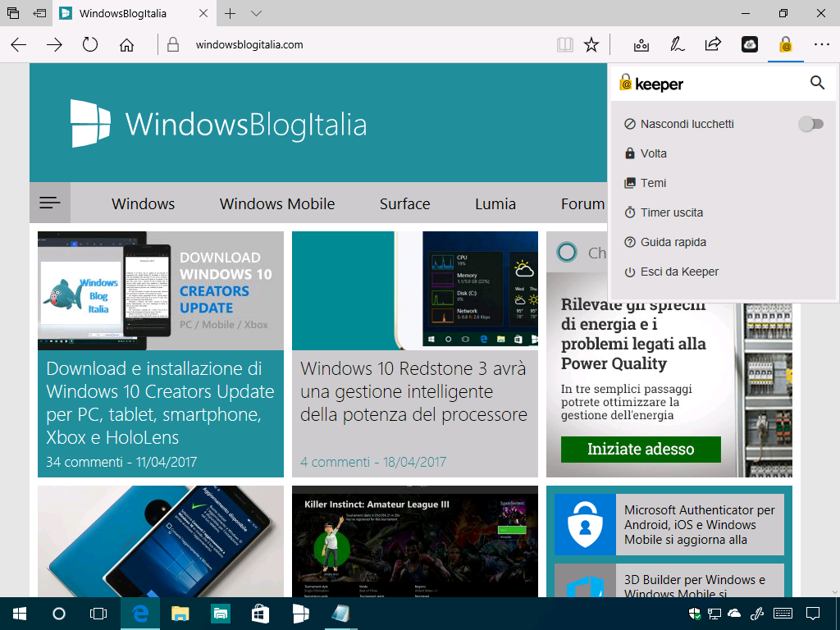Close the WindowsBlogItalia tab

tap(203, 13)
